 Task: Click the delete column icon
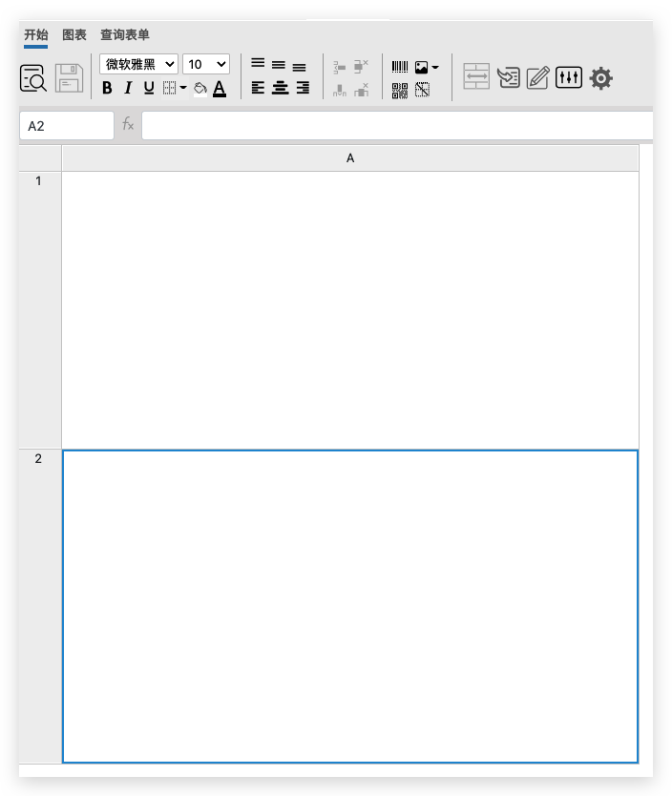click(361, 90)
